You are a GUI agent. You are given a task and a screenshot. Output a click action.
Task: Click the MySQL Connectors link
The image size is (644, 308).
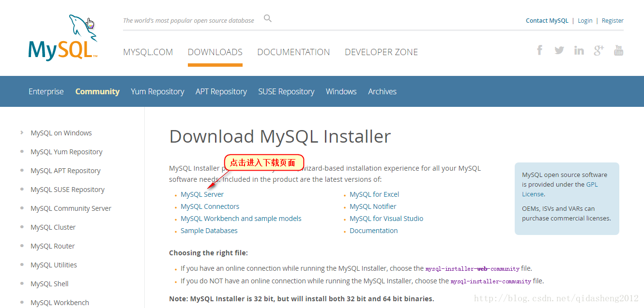click(x=210, y=206)
